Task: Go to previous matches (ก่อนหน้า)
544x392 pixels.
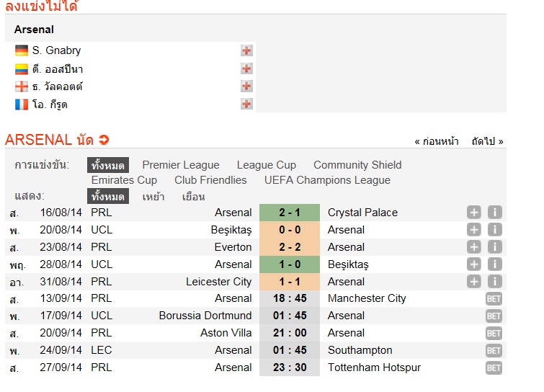Action: (x=437, y=141)
